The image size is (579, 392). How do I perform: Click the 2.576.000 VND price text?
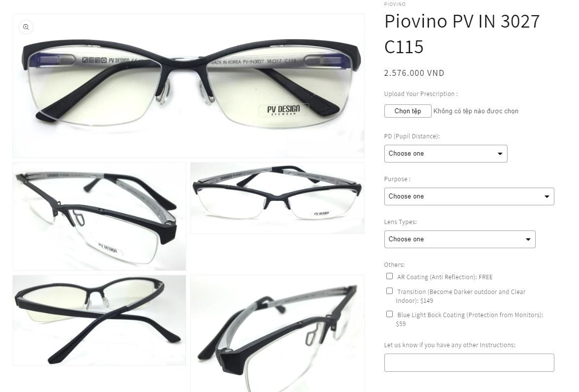click(x=414, y=73)
